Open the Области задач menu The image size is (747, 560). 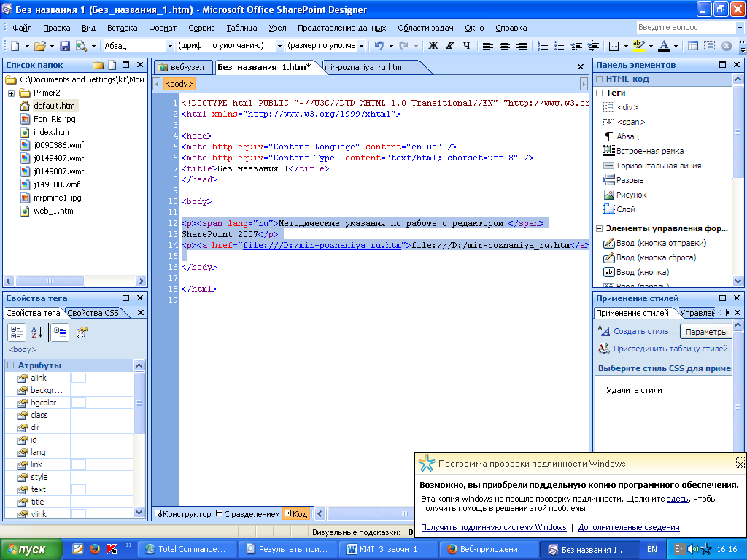tap(425, 28)
